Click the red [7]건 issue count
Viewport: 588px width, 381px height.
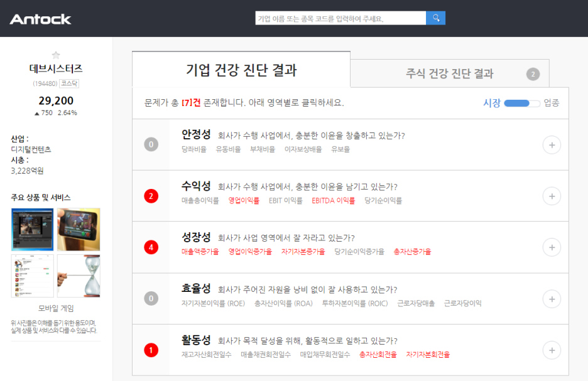(191, 103)
